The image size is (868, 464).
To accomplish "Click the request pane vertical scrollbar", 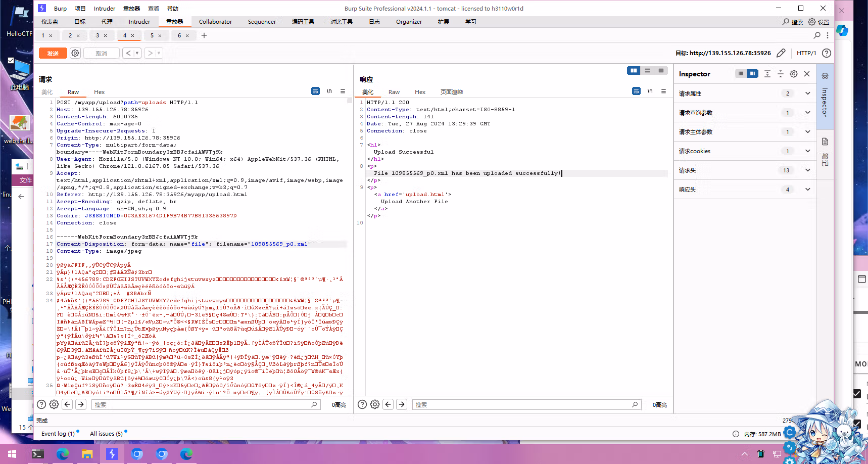I will click(x=350, y=247).
